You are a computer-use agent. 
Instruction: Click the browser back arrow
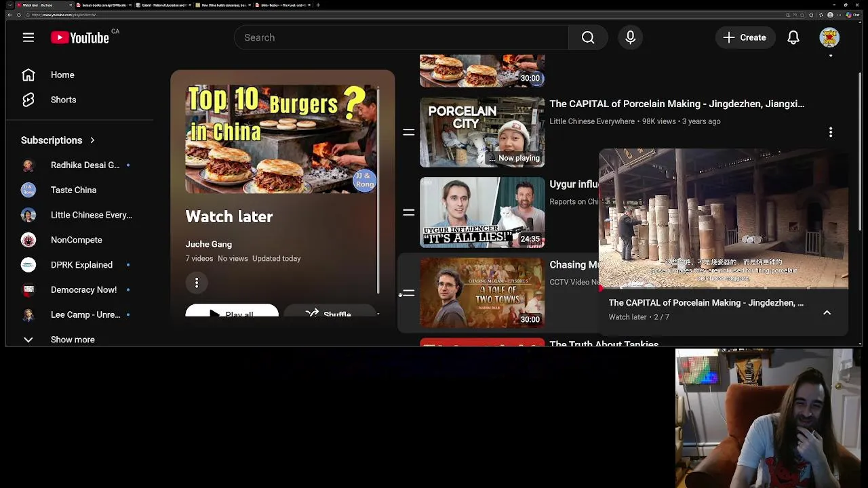tap(9, 15)
